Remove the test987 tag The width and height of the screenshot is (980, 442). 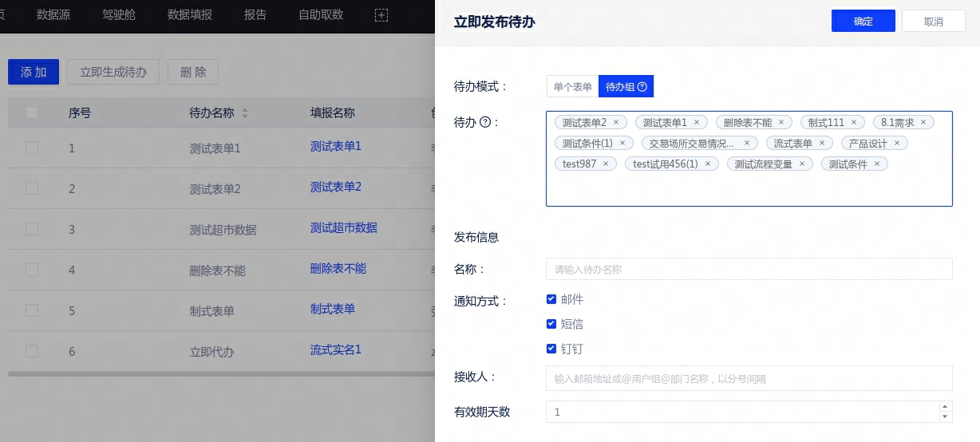click(606, 164)
